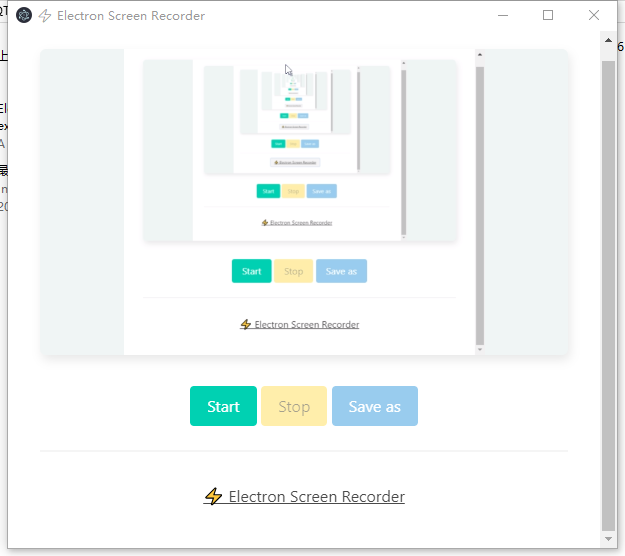The height and width of the screenshot is (556, 625).
Task: Close the Electron Screen Recorder window
Action: 594,16
